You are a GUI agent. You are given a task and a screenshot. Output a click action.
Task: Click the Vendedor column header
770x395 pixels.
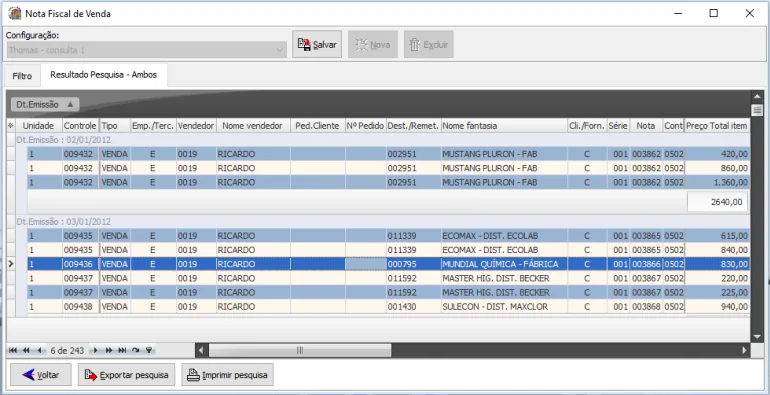click(x=196, y=126)
